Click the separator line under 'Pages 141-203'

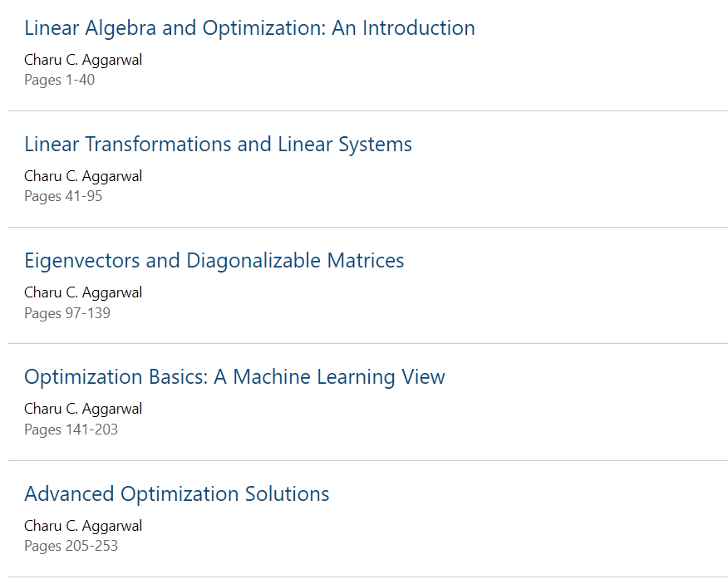367,460
